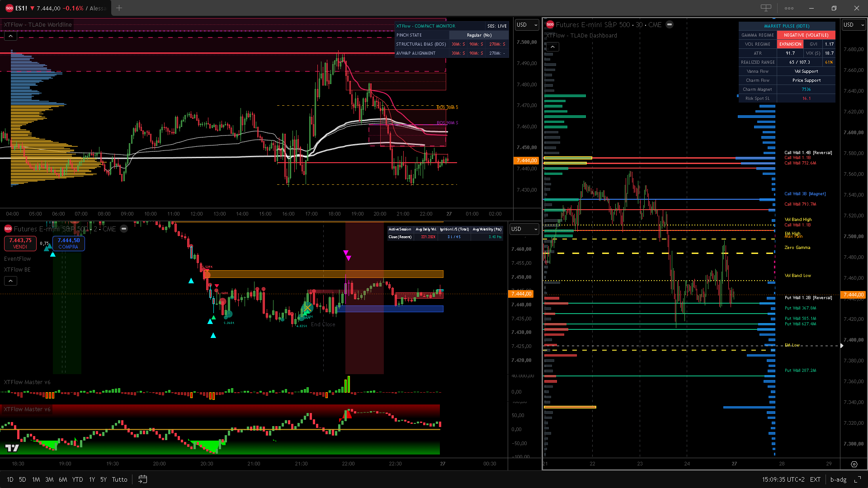Select the EventFlow indicator legend
This screenshot has height=488, width=868.
pyautogui.click(x=18, y=259)
